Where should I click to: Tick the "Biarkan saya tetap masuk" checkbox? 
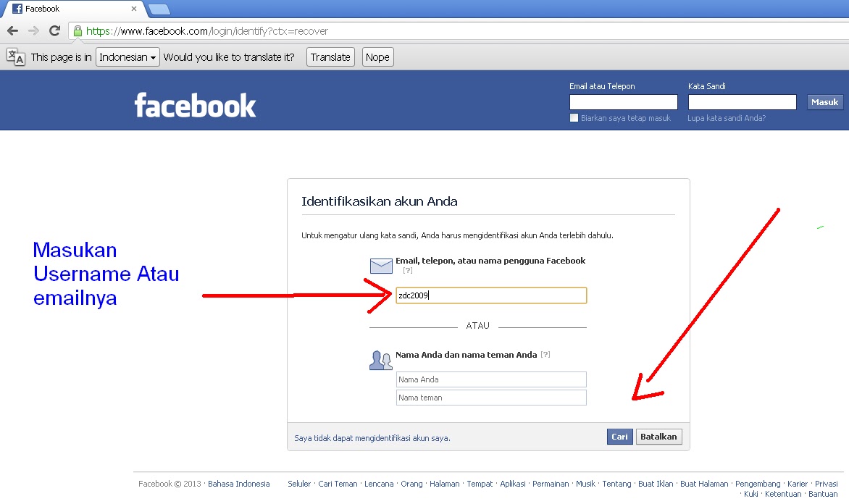(574, 118)
